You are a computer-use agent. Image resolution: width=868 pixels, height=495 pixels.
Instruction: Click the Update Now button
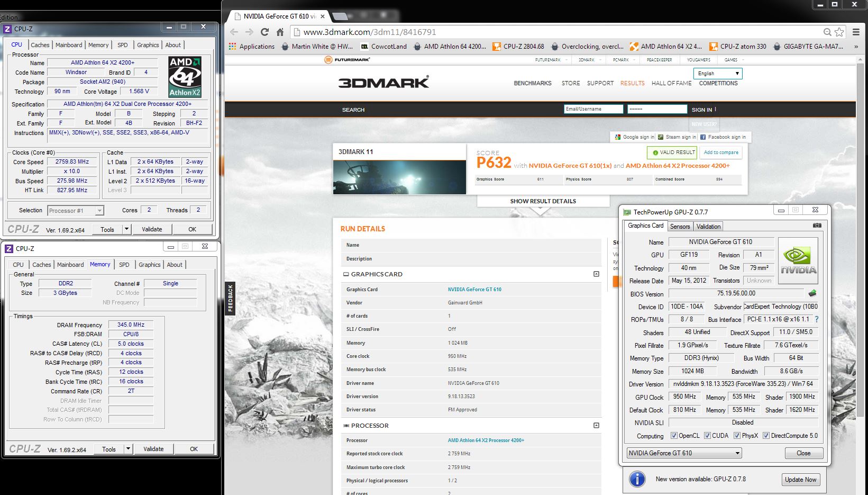click(801, 480)
